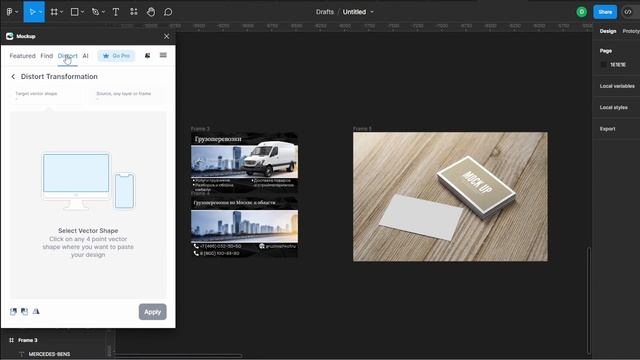
Task: Select the Text tool
Action: click(116, 12)
